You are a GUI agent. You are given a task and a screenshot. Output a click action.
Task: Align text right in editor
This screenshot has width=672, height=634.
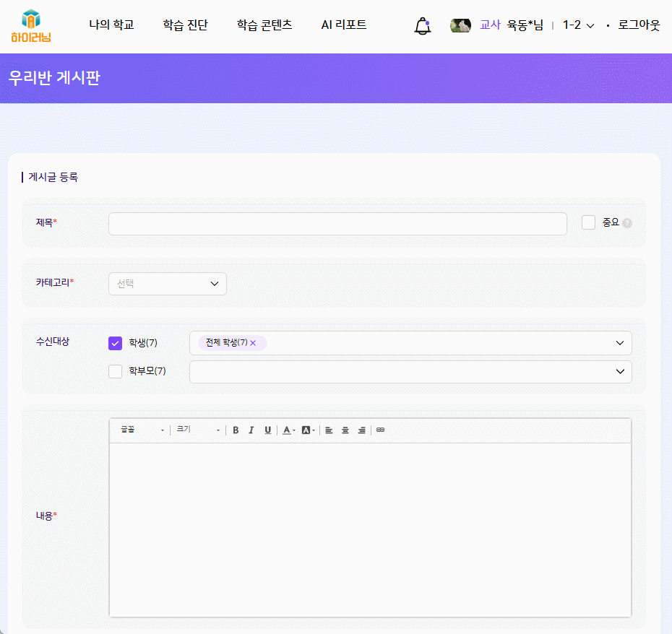pos(362,430)
